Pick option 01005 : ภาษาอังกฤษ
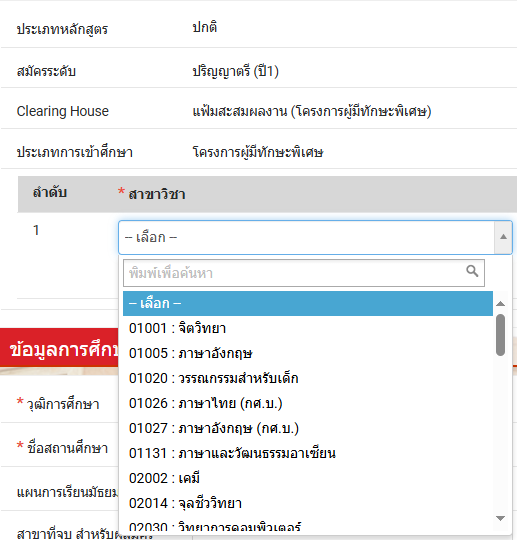Image resolution: width=517 pixels, height=540 pixels. 308,353
